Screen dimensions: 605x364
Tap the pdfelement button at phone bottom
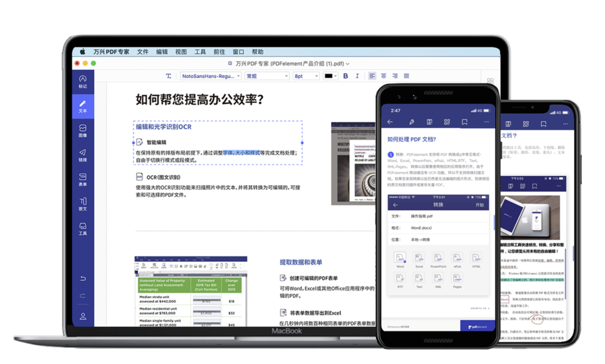[477, 326]
